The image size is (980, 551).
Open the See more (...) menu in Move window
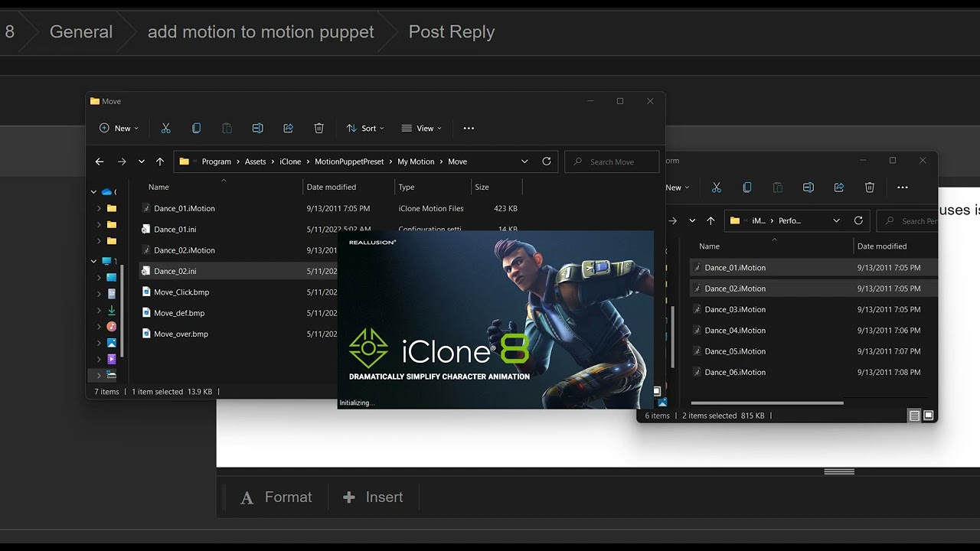click(x=469, y=129)
